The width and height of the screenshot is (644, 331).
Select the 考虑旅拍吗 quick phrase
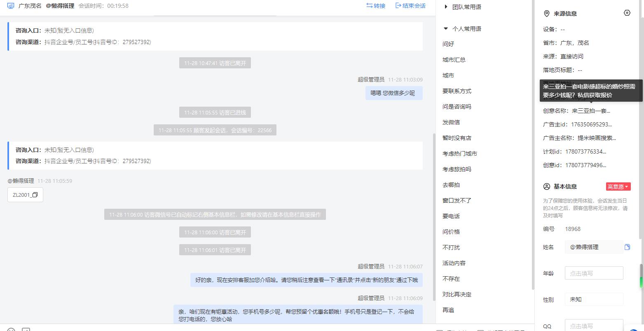coord(457,169)
